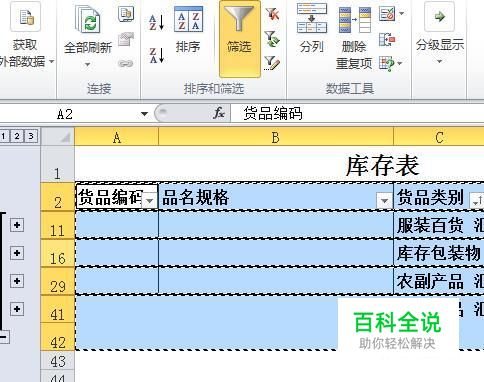Image resolution: width=484 pixels, height=382 pixels.
Task: Open Refresh All dropdown arrow
Action: click(x=88, y=64)
